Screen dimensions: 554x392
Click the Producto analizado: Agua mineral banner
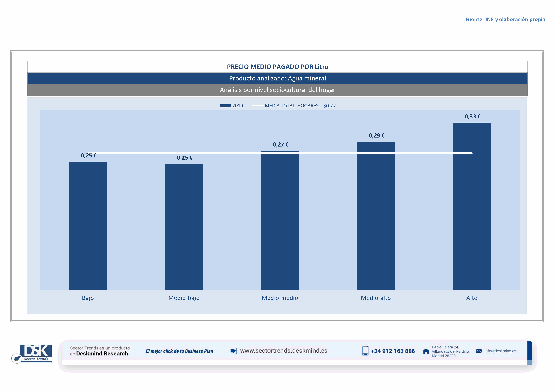[x=278, y=78]
